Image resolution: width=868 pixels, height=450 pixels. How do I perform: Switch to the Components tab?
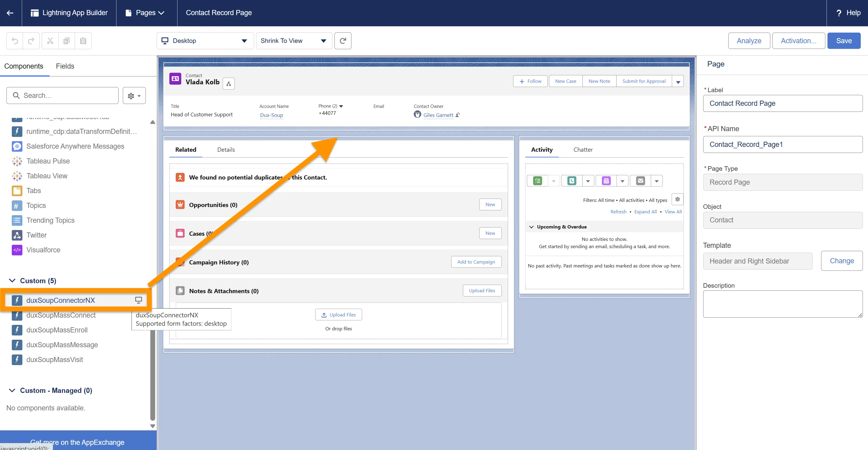[x=24, y=66]
